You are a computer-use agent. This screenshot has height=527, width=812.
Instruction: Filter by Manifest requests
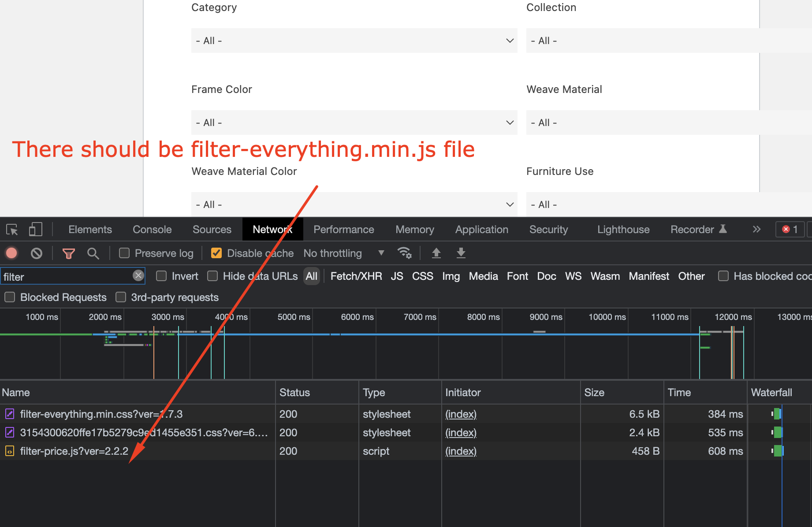click(649, 276)
